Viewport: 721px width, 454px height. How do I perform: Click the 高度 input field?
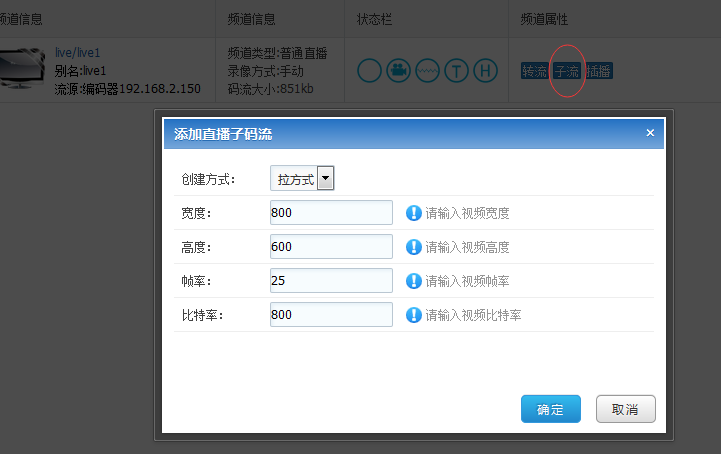[331, 247]
